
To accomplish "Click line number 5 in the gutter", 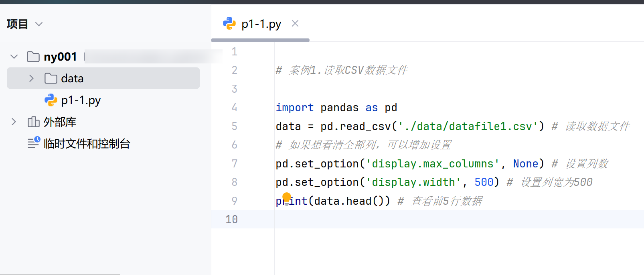I will coord(234,126).
